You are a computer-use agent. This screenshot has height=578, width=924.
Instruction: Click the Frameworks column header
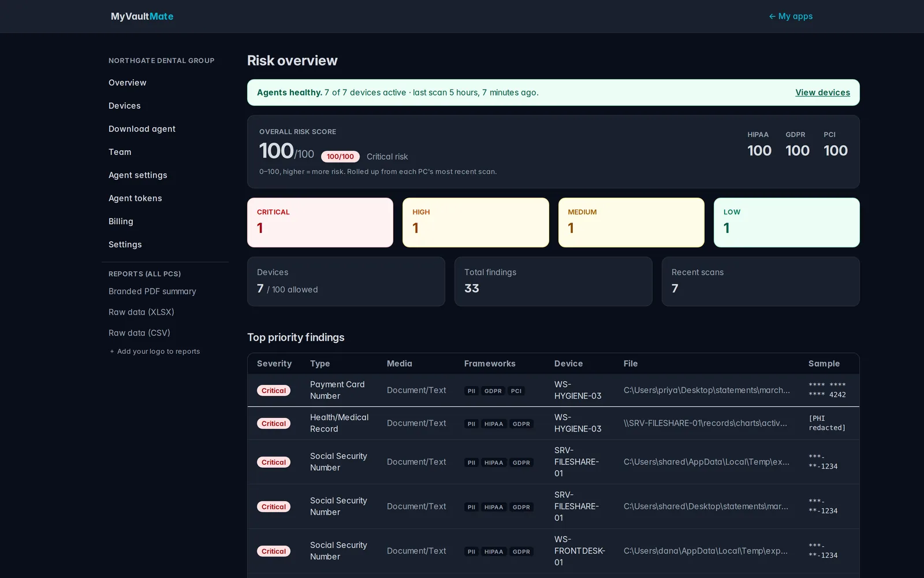490,364
